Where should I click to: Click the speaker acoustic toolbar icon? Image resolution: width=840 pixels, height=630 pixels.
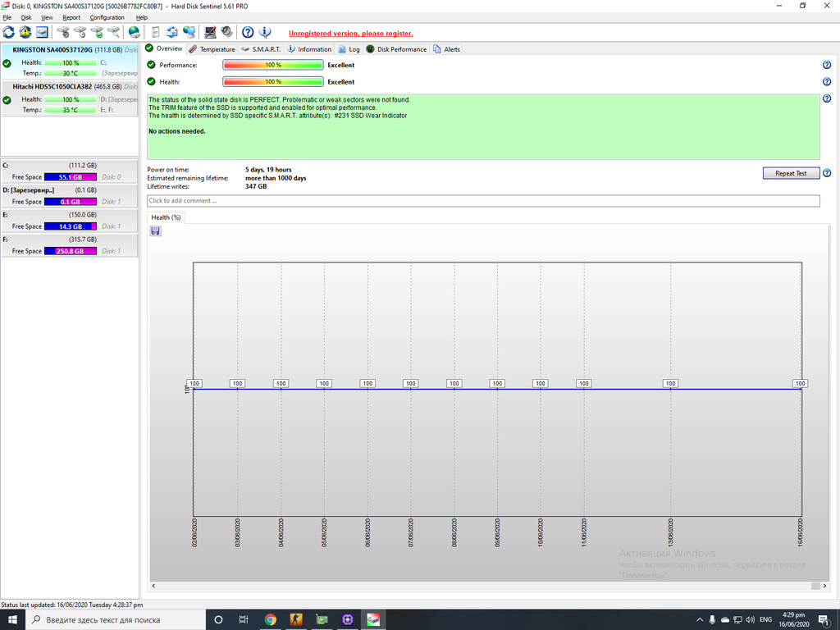226,32
